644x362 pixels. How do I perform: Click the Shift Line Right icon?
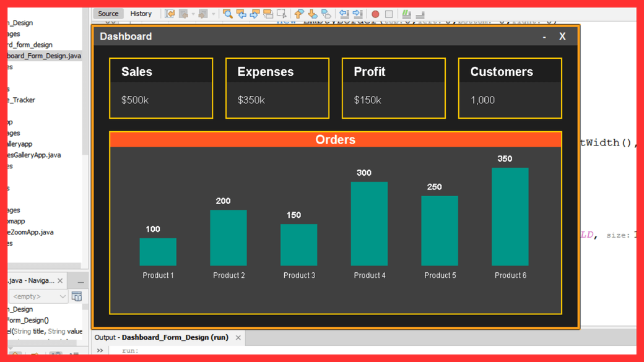pyautogui.click(x=358, y=13)
